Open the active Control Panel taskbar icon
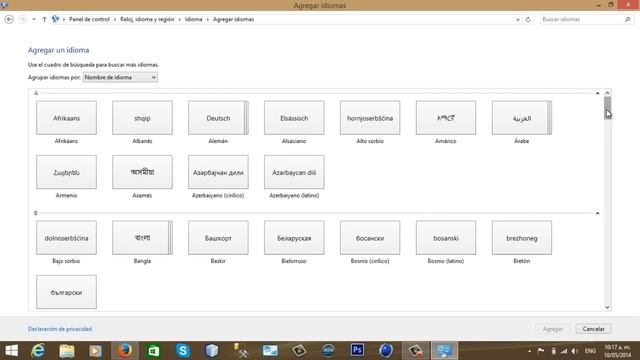This screenshot has width=640, height=360. click(444, 351)
